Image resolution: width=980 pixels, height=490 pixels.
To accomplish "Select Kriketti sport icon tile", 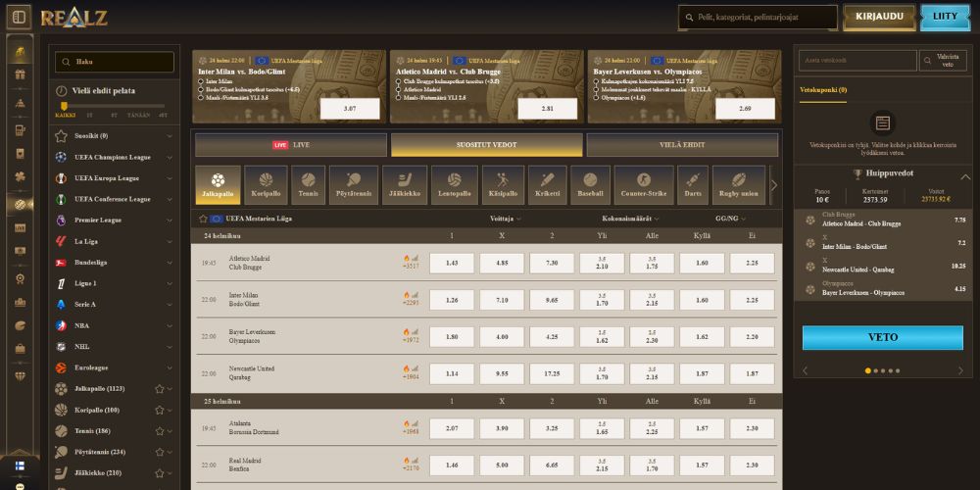I will (x=548, y=185).
